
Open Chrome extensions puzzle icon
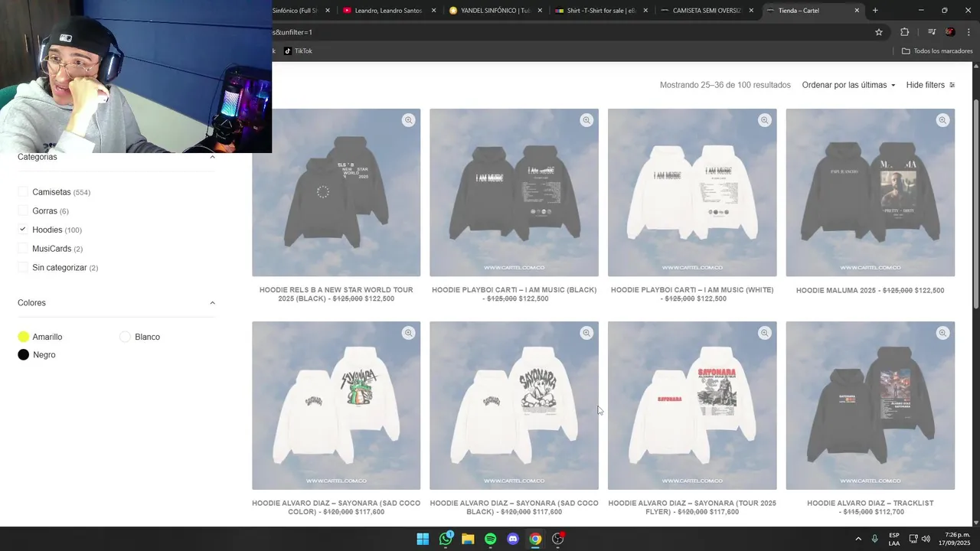pos(905,32)
